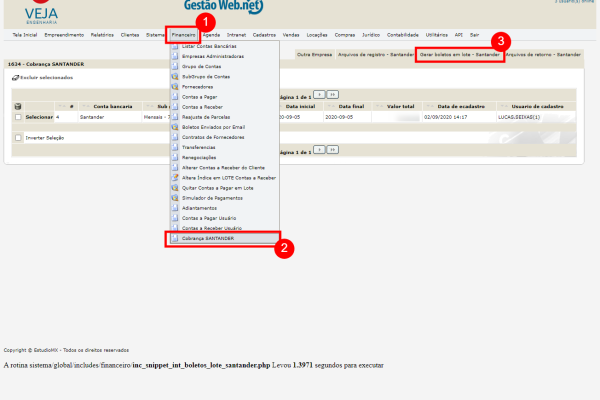Click the Fornecedores menu entry icon
Screen dimensions: 600x400
(175, 84)
